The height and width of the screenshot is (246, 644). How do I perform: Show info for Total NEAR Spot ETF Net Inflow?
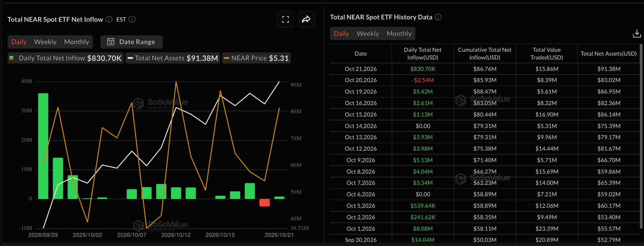(109, 19)
